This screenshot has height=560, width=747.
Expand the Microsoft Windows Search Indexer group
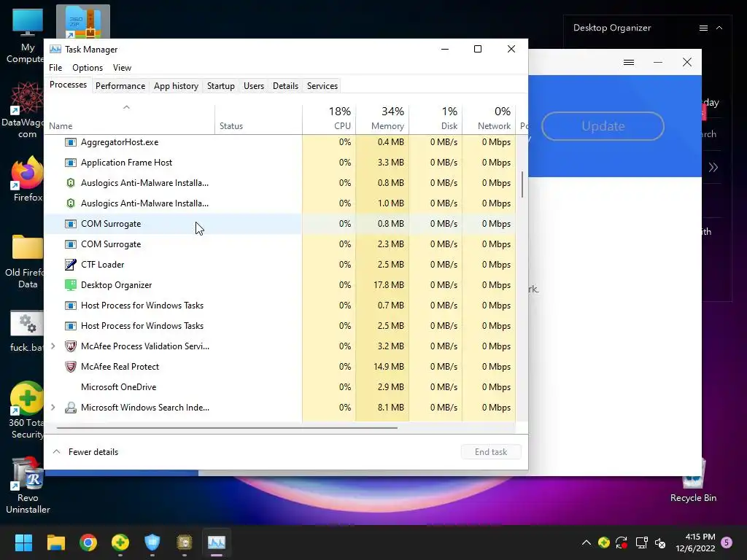pyautogui.click(x=53, y=408)
